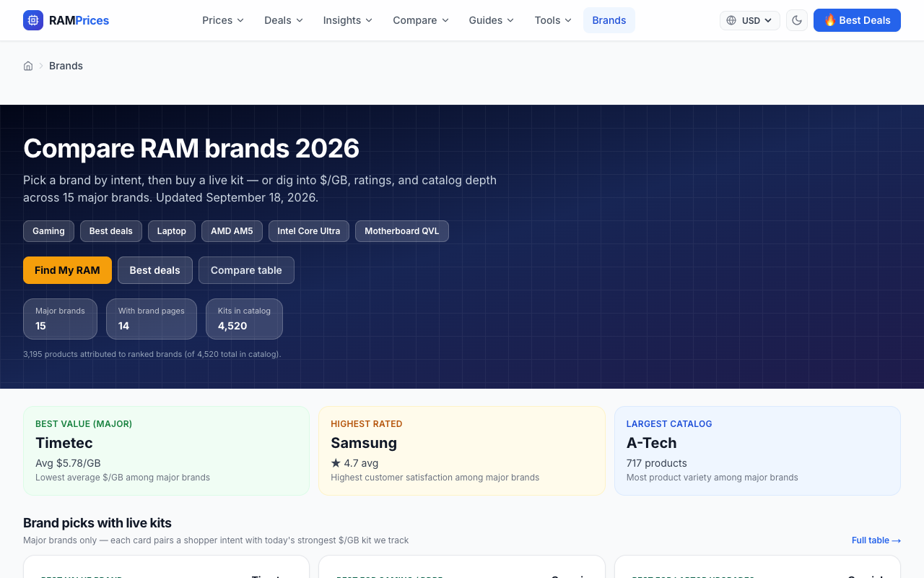Select the Motherboard QVL chip
This screenshot has width=924, height=578.
point(402,231)
